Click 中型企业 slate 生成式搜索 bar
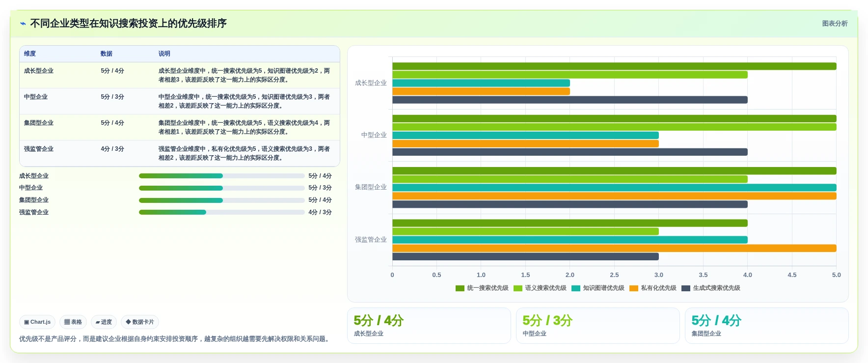Viewport: 868px width, 363px height. tap(570, 152)
